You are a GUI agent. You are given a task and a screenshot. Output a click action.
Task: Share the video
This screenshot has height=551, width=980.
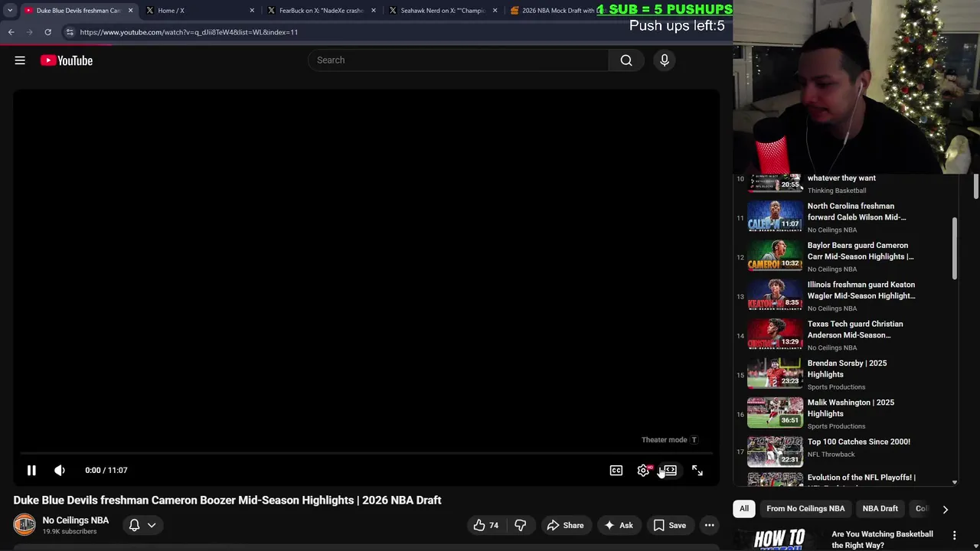click(x=564, y=525)
